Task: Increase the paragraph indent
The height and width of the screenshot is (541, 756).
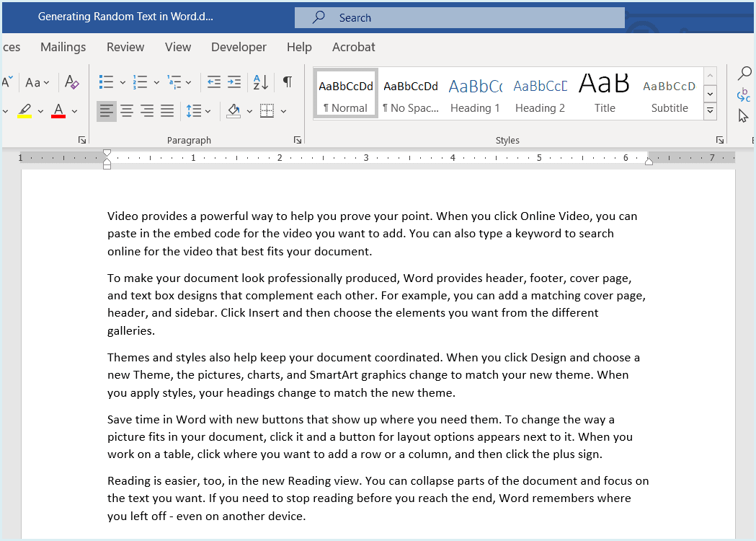Action: click(x=234, y=82)
